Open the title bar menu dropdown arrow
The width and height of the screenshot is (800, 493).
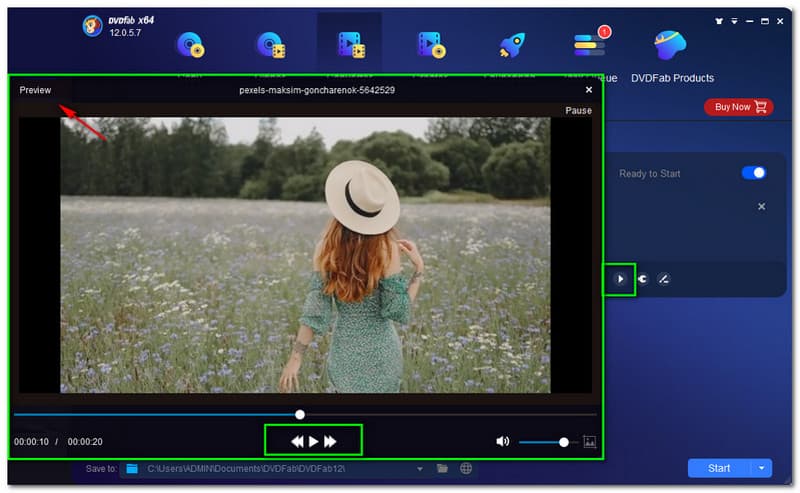click(734, 20)
